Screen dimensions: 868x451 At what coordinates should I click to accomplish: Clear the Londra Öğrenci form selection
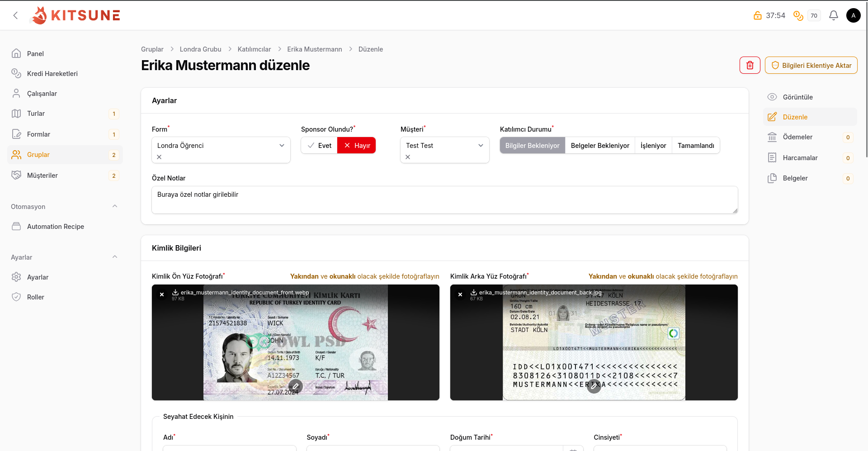(x=159, y=157)
